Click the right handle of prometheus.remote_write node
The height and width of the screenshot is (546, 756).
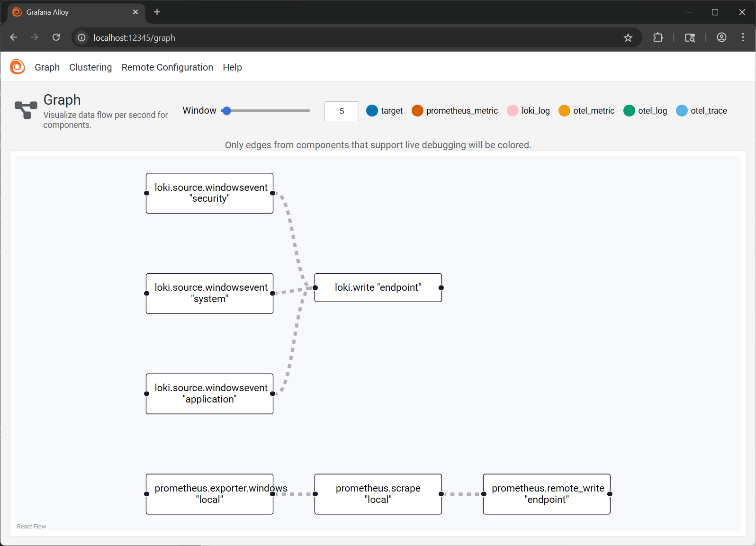(x=610, y=494)
